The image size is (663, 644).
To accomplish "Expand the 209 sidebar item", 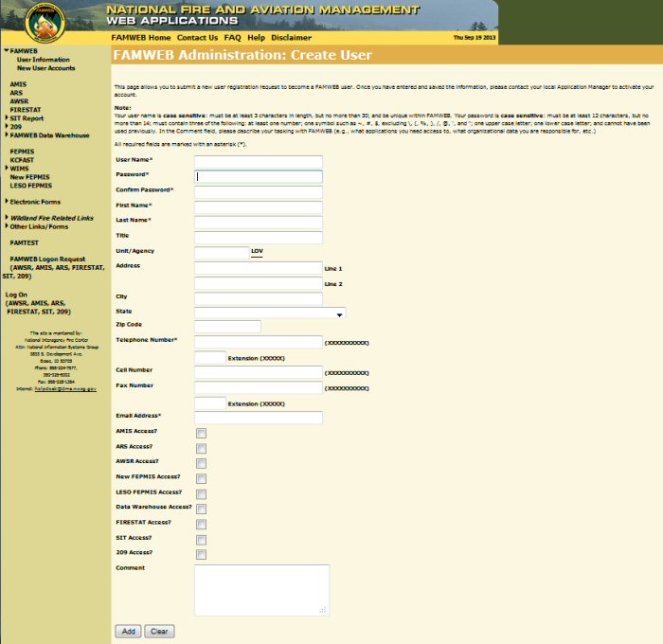I will tap(7, 126).
